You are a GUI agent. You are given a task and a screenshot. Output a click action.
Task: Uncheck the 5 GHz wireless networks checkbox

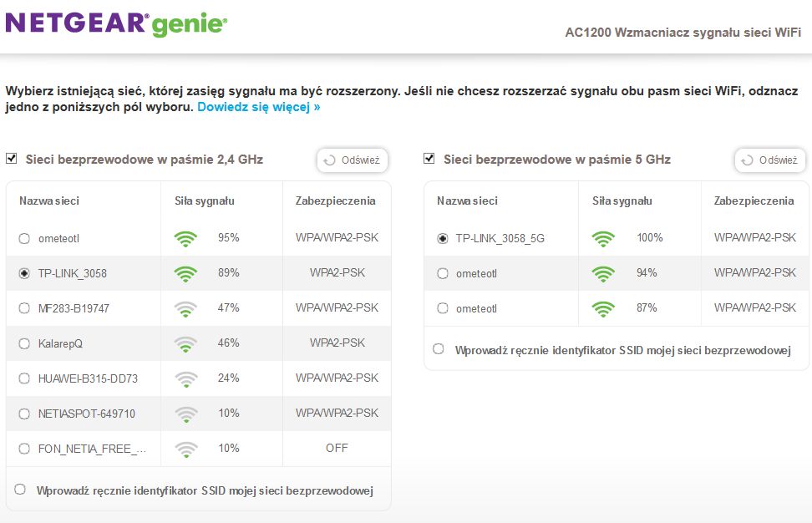(429, 159)
